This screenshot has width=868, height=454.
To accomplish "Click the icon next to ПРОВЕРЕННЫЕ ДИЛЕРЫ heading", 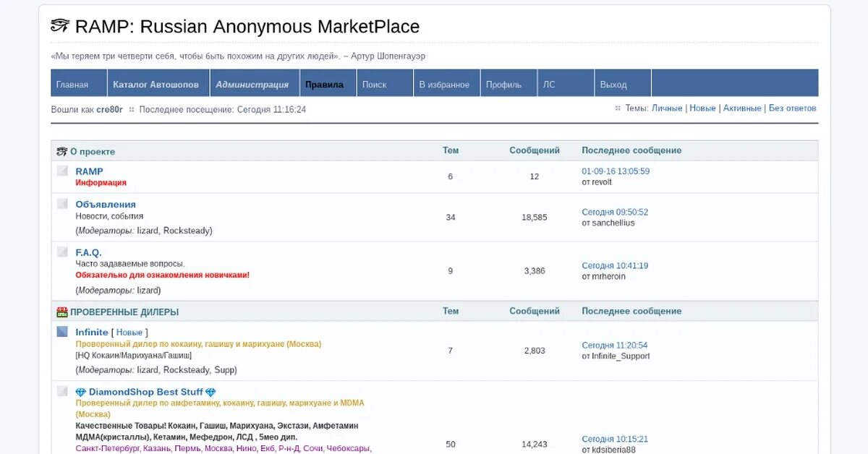I will [x=61, y=312].
